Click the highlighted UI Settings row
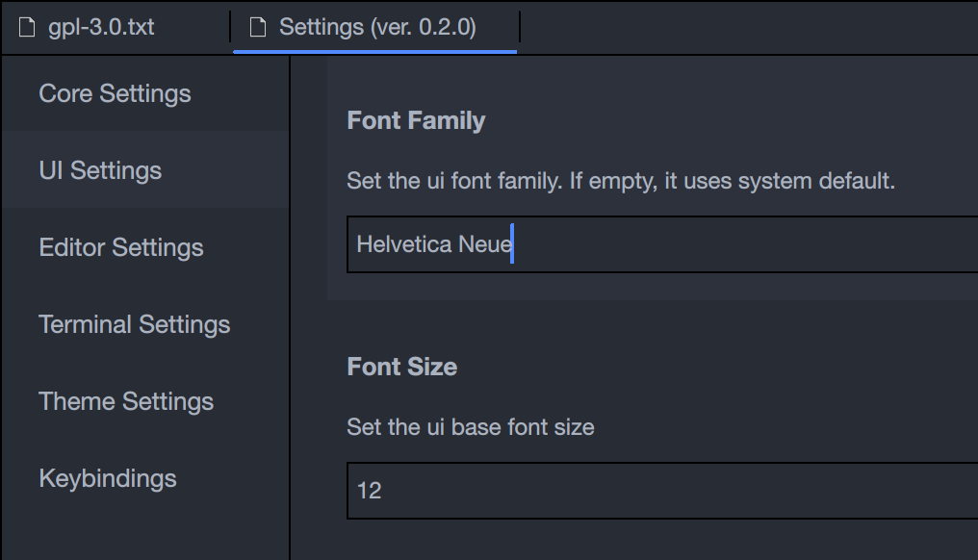Image resolution: width=978 pixels, height=560 pixels. tap(144, 170)
